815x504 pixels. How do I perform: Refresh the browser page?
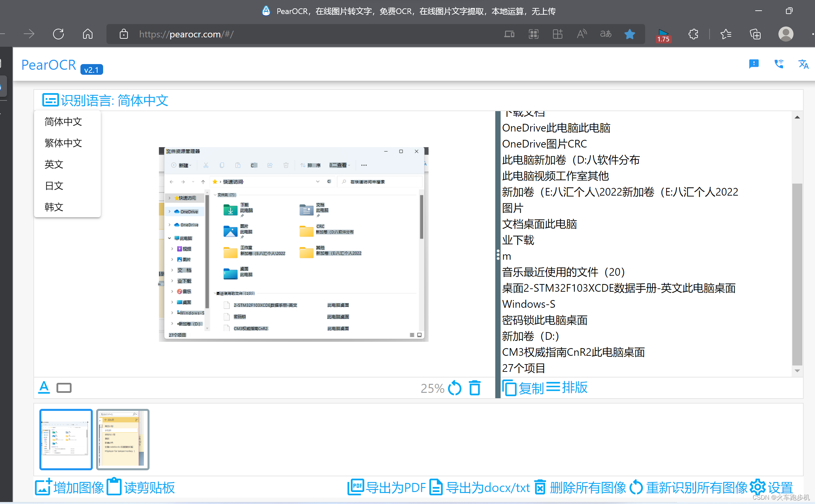tap(58, 34)
